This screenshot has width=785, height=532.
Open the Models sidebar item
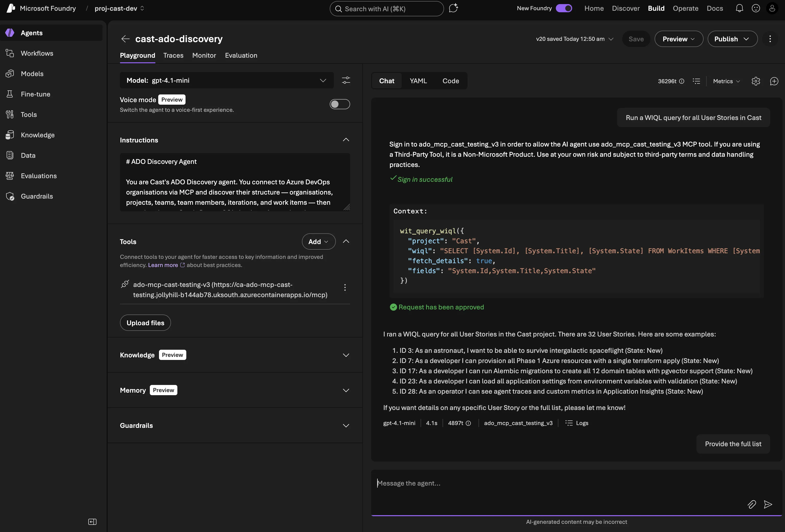point(32,74)
